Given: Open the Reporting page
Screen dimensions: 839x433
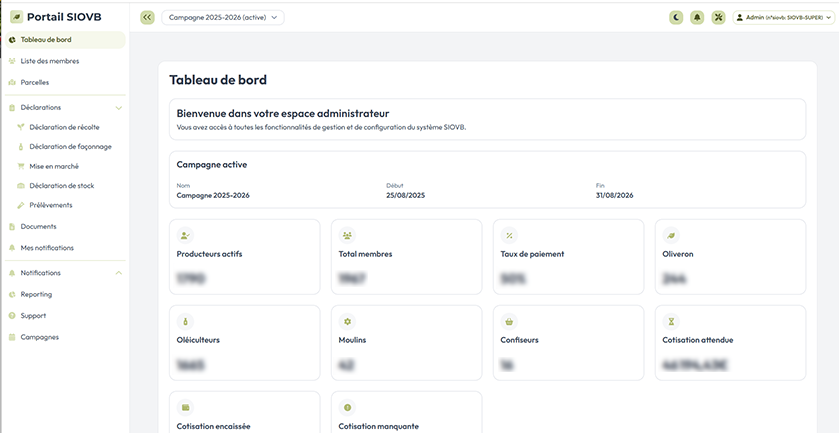Looking at the screenshot, I should tap(36, 294).
